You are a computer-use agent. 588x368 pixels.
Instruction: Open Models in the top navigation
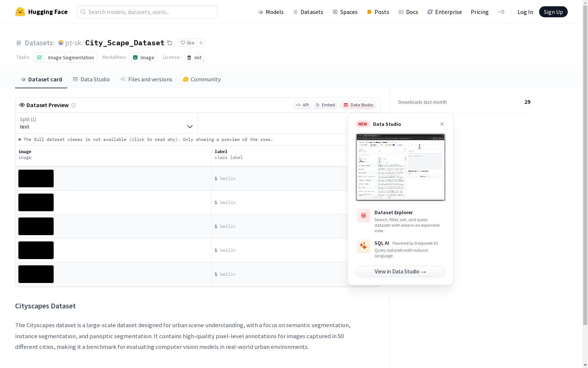(x=271, y=12)
